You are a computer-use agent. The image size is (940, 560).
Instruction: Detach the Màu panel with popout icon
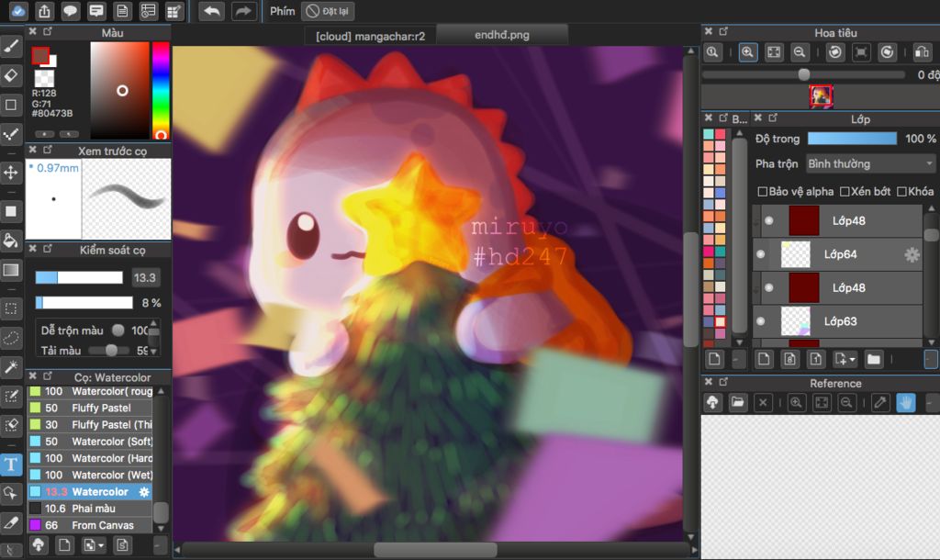(48, 31)
